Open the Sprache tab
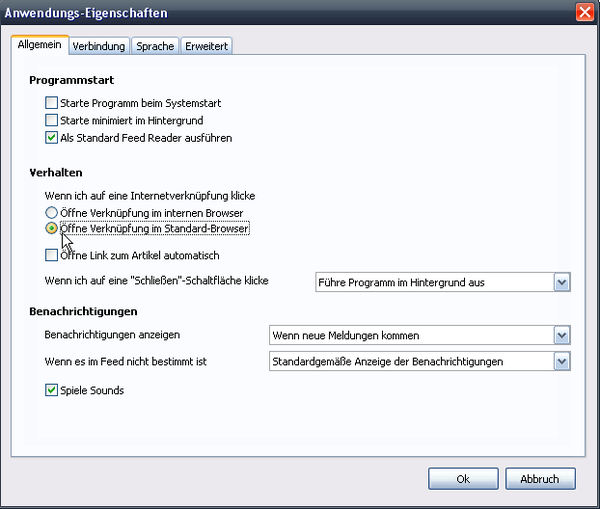Viewport: 600px width, 509px height. (155, 46)
